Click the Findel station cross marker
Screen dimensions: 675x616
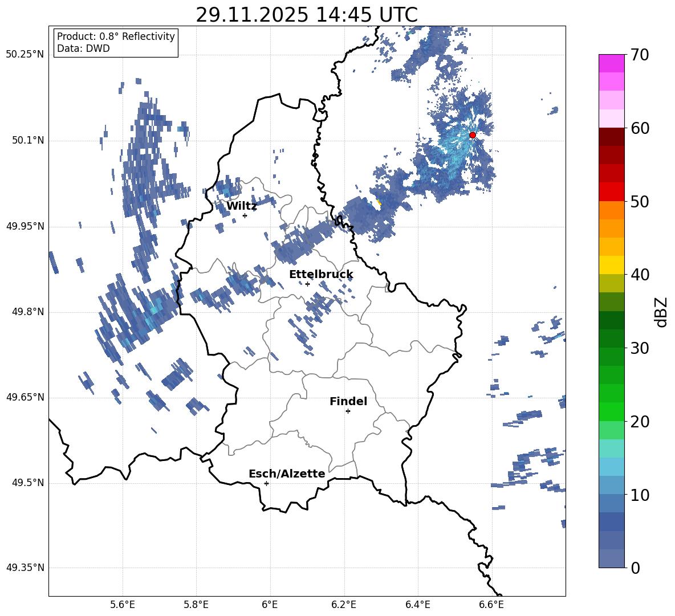pos(348,411)
